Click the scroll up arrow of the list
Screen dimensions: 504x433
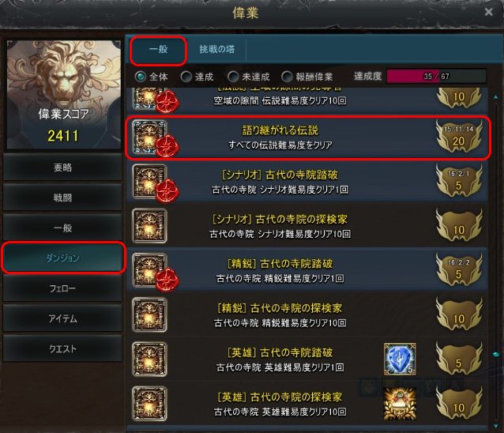(496, 96)
